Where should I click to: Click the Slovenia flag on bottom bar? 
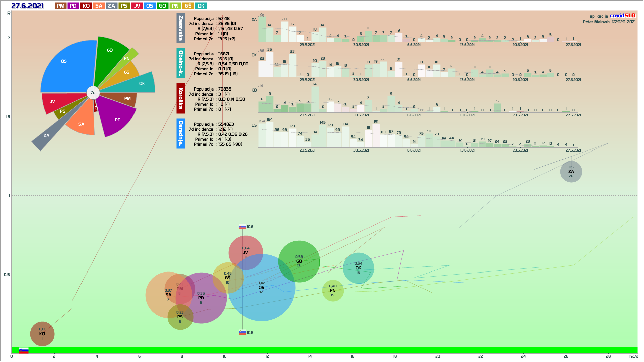(x=23, y=350)
